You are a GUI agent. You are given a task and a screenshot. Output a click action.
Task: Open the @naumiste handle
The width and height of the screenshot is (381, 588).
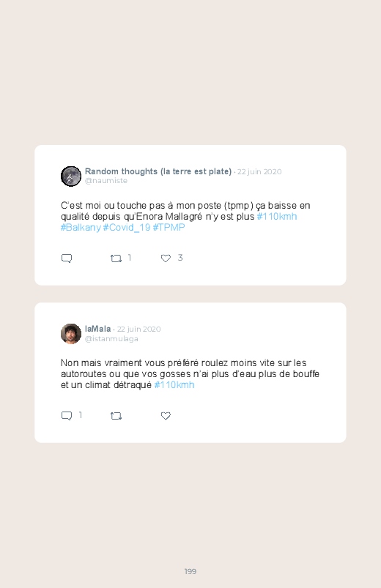(x=106, y=181)
